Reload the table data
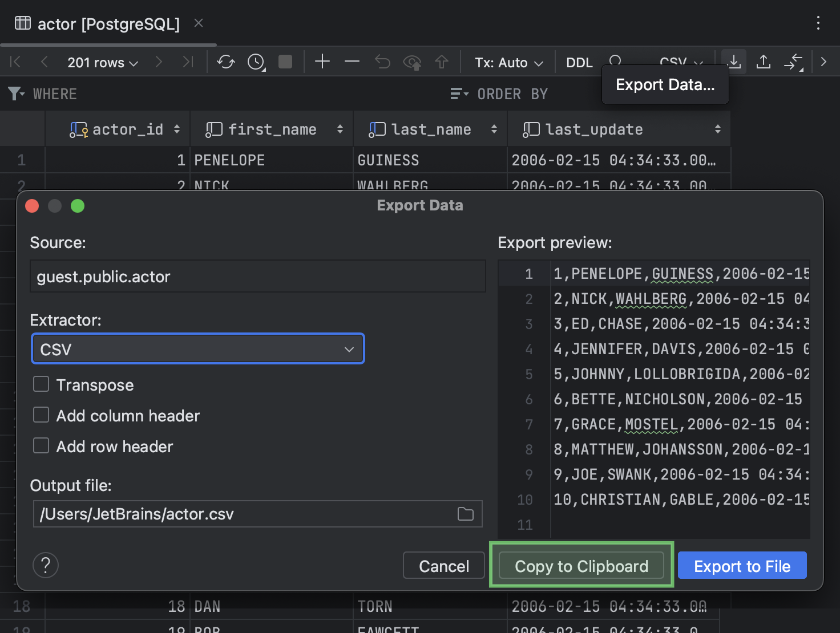The image size is (840, 633). [225, 62]
